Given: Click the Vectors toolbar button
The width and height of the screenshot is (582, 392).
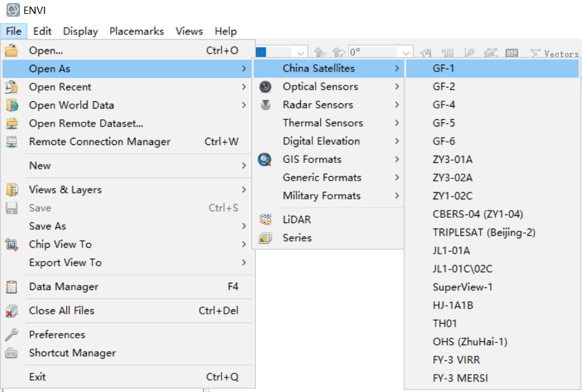Looking at the screenshot, I should click(554, 53).
